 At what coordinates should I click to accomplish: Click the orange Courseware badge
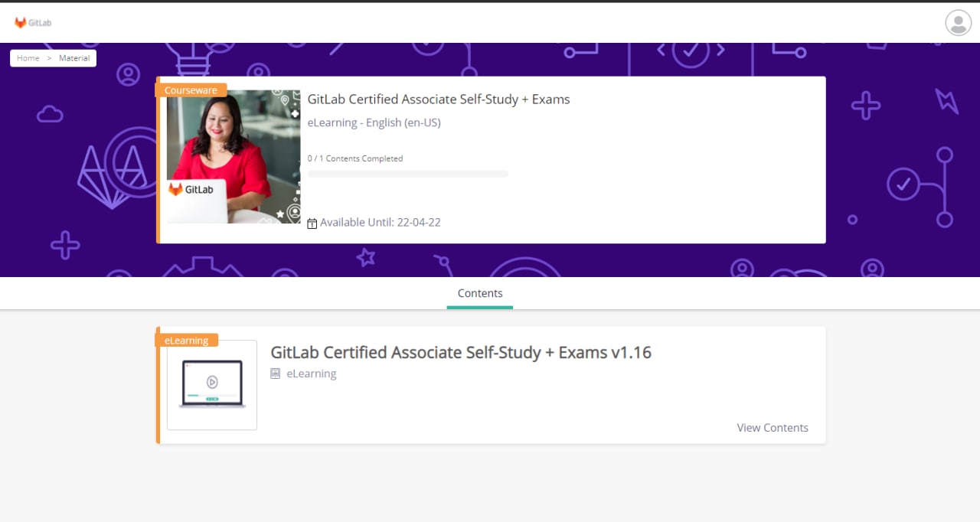tap(191, 90)
